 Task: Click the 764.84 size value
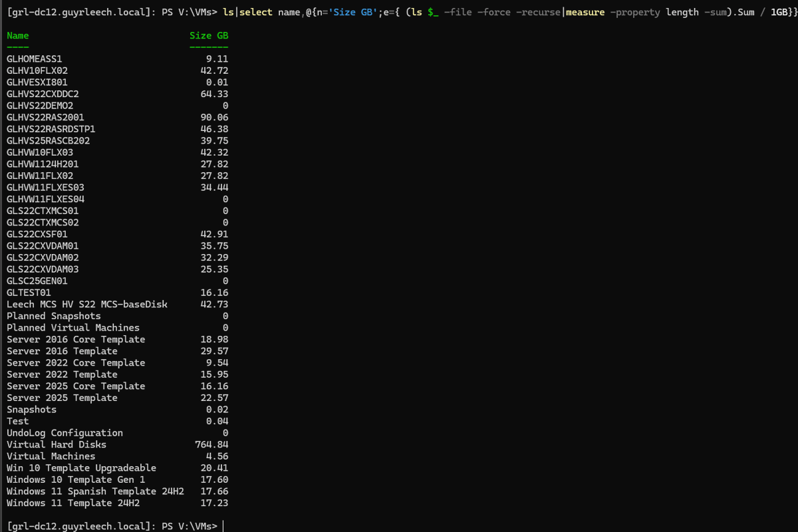pos(211,445)
